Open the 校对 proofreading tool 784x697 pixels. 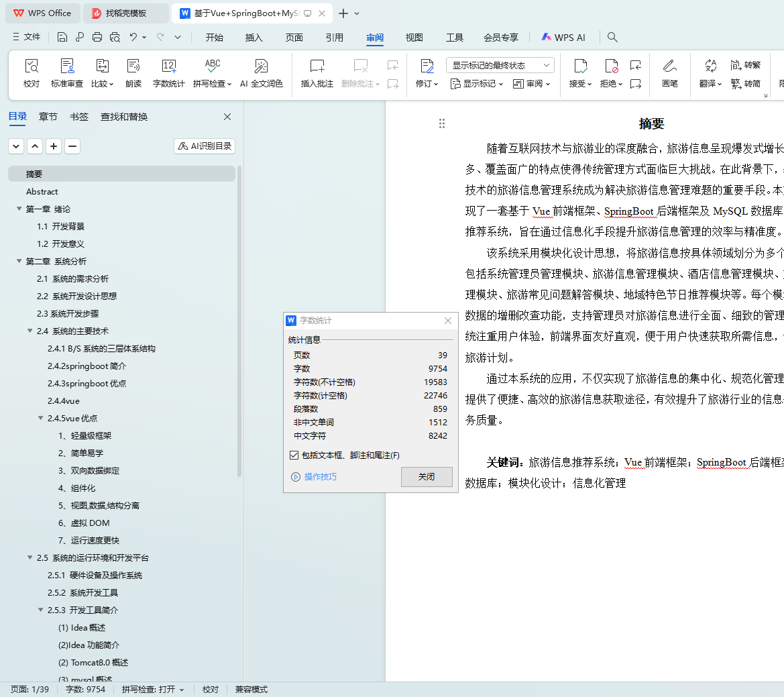pyautogui.click(x=32, y=72)
